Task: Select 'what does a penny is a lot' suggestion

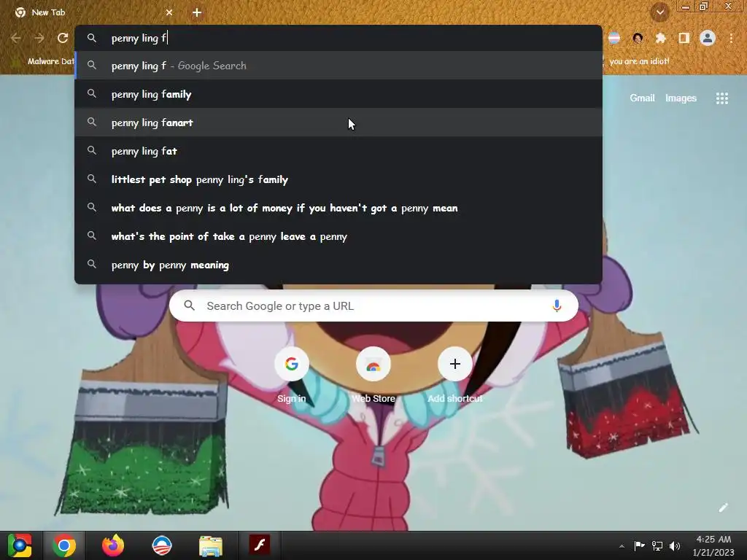Action: pos(338,208)
